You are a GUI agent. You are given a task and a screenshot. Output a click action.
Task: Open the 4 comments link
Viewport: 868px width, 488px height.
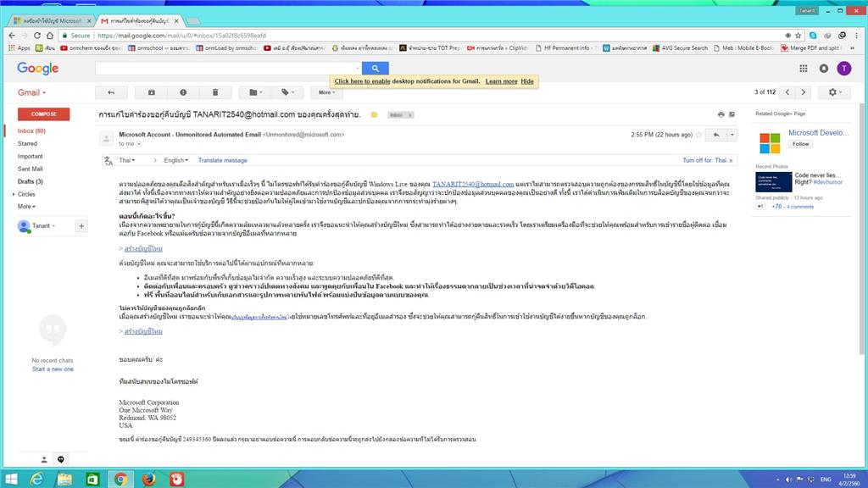[800, 207]
